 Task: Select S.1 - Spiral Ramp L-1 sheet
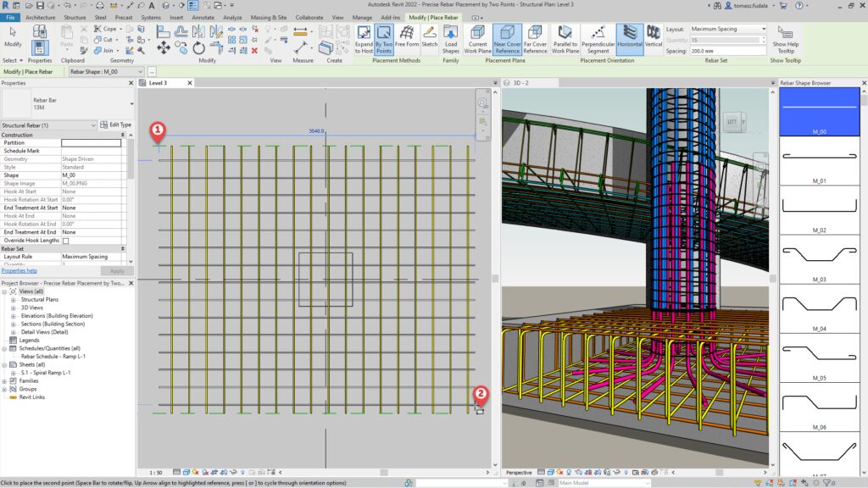pos(46,373)
